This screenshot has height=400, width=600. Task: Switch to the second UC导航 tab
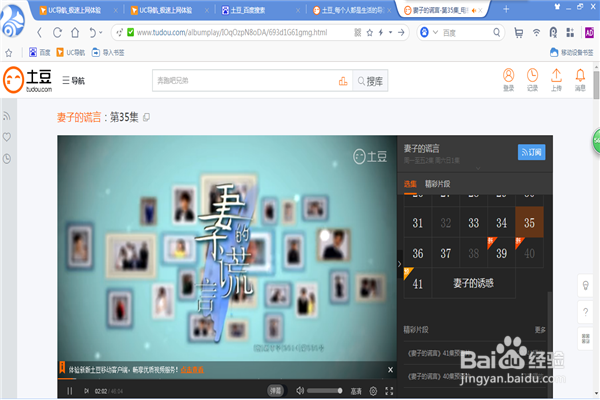(166, 10)
